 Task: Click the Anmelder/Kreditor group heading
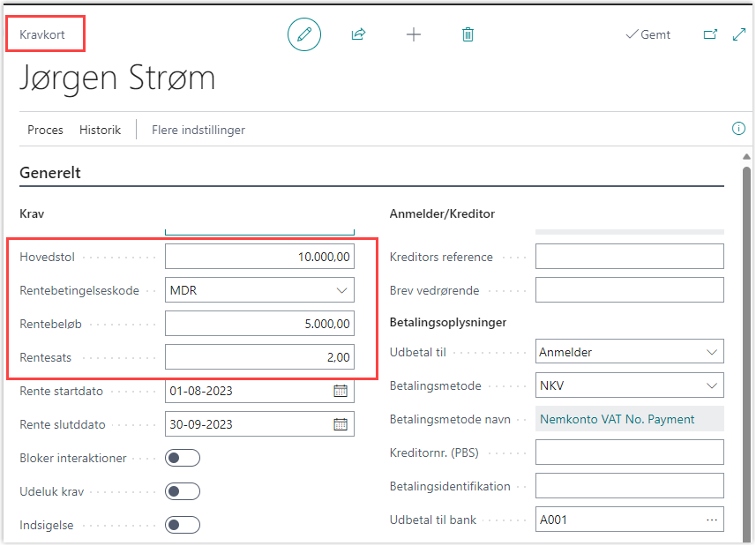(x=442, y=214)
